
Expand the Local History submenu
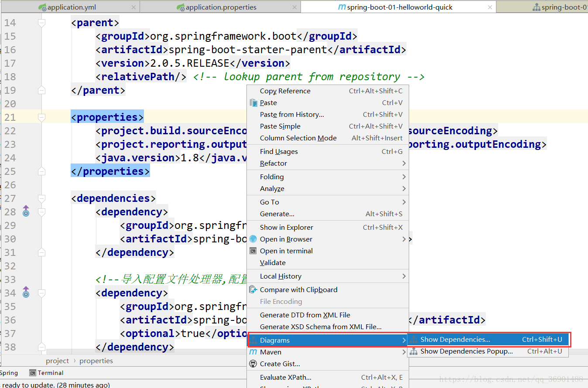328,276
